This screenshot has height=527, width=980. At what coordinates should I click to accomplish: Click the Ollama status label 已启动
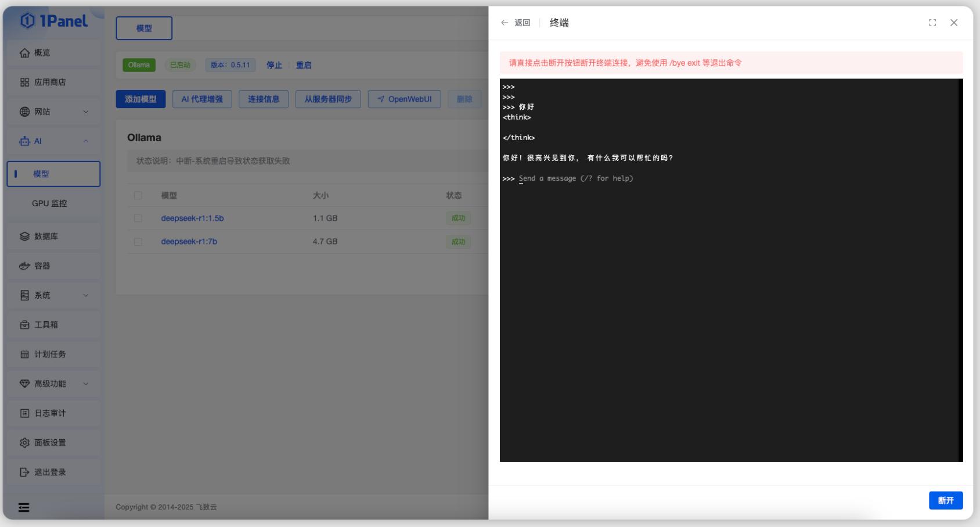[x=180, y=65]
